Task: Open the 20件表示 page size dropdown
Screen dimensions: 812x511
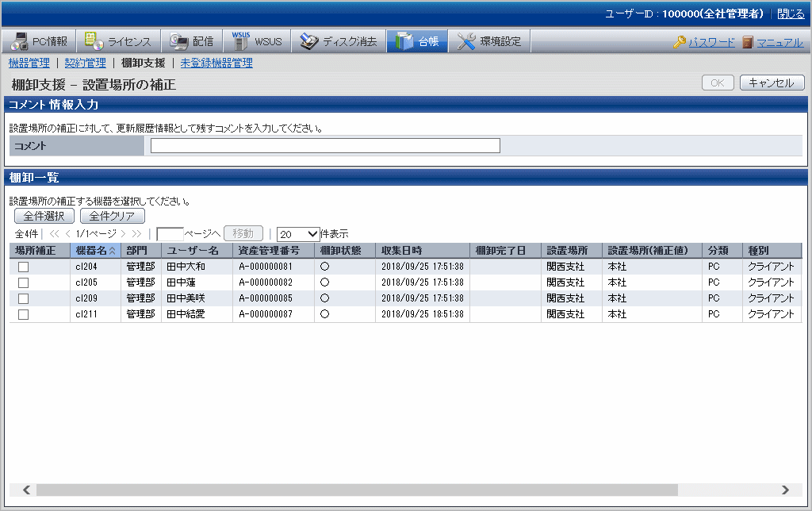Action: [x=298, y=234]
